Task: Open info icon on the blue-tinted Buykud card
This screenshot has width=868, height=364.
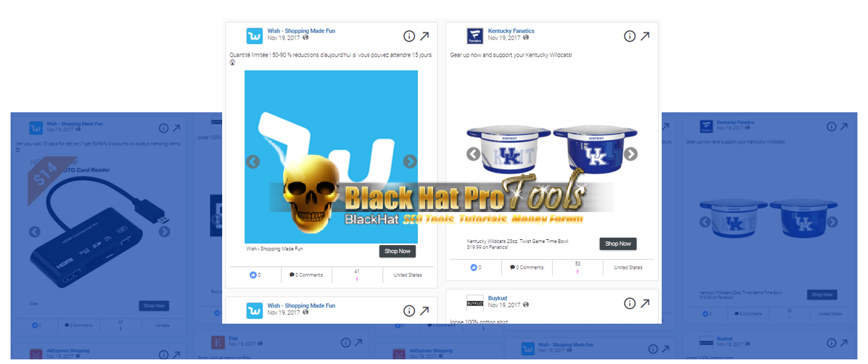Action: point(831,343)
